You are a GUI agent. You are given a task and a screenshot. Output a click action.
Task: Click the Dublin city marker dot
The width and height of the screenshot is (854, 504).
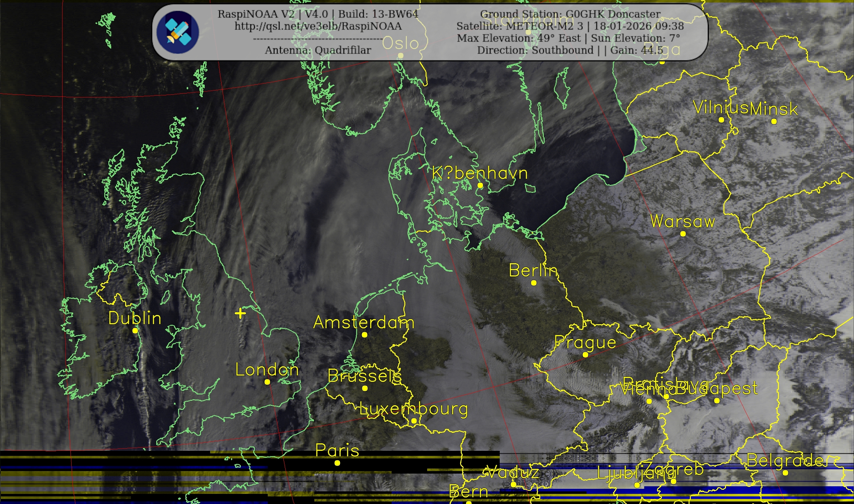point(135,331)
